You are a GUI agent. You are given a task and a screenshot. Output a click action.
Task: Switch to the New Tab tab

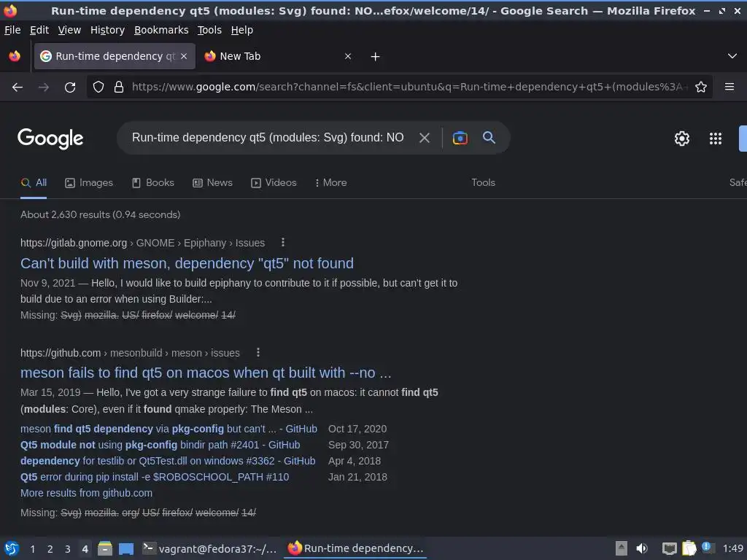(279, 56)
